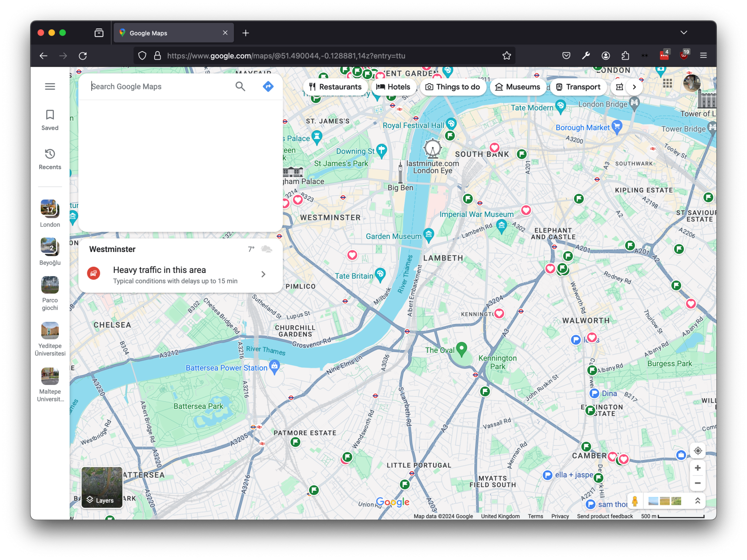747x560 pixels.
Task: Save to Pocket from the toolbar
Action: (x=566, y=56)
